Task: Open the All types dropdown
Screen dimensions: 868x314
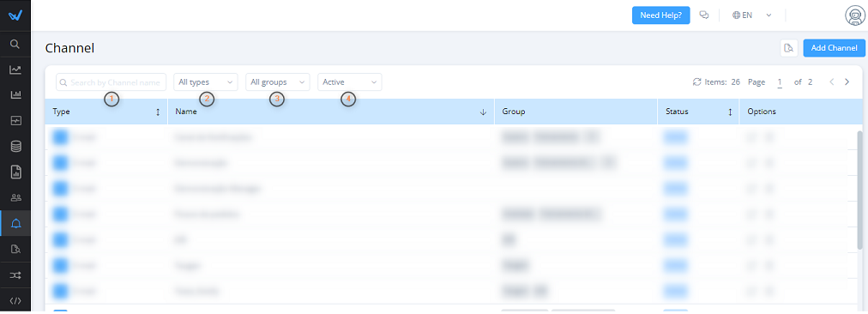Action: (206, 82)
